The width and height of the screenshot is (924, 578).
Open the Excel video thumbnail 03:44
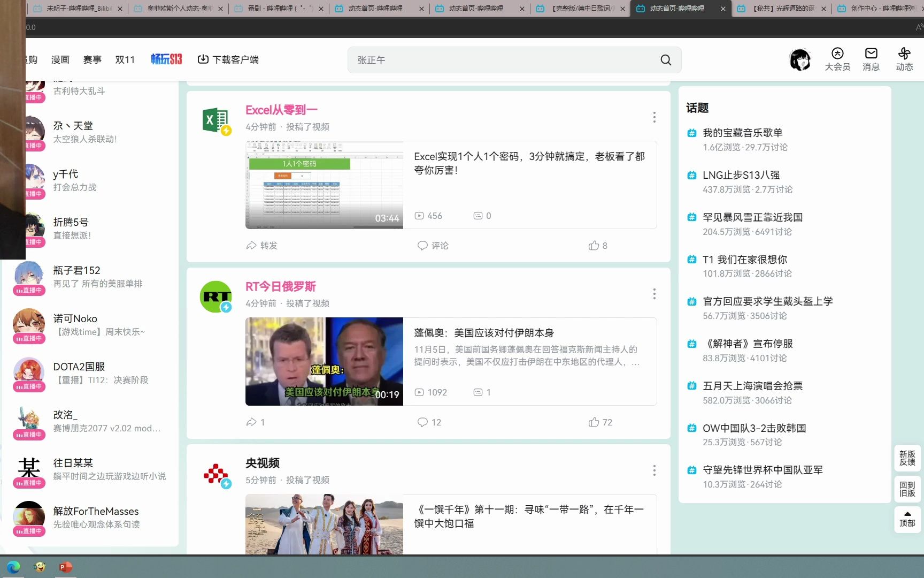pyautogui.click(x=324, y=185)
